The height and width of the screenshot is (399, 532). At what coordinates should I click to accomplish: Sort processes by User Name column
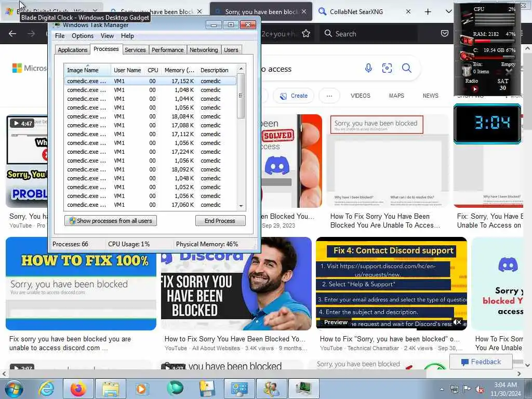(x=127, y=70)
